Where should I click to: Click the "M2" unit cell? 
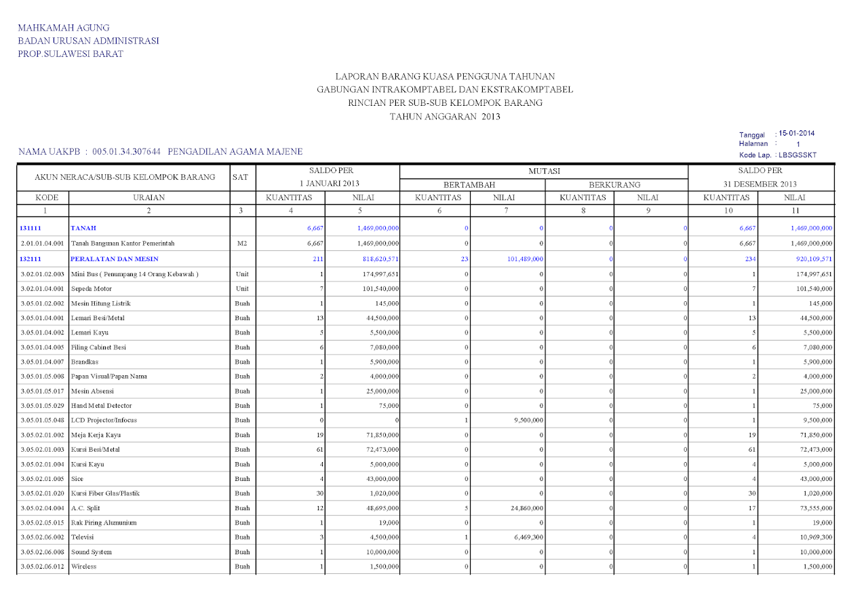[x=242, y=243]
